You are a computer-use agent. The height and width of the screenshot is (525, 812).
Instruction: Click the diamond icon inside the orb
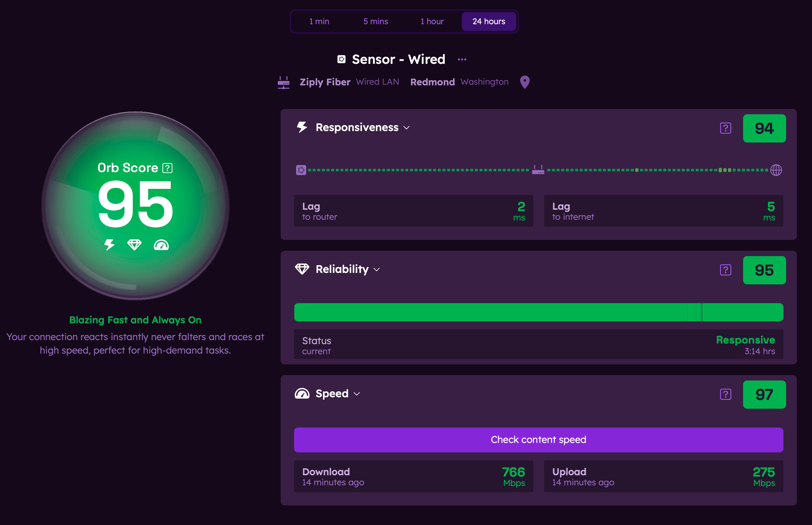pos(134,245)
